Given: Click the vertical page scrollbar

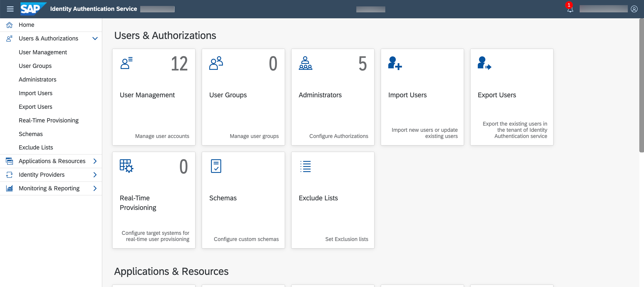Looking at the screenshot, I should point(641,85).
